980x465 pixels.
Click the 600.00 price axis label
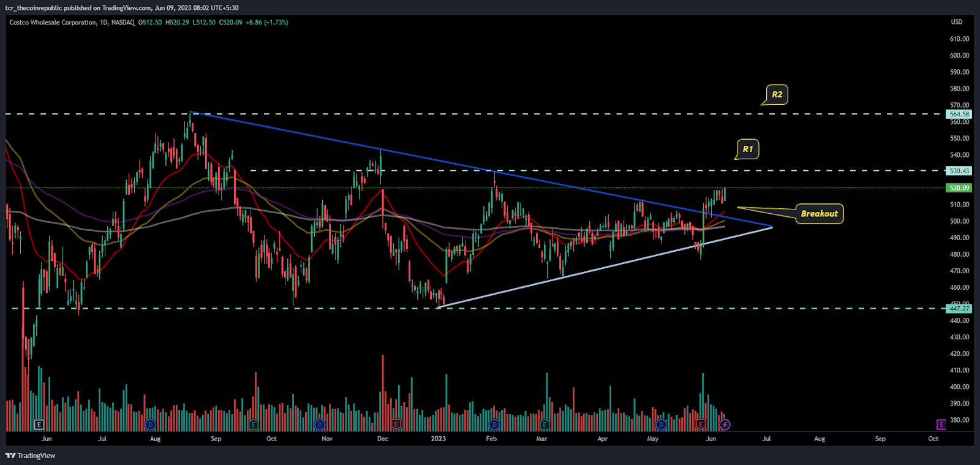[959, 55]
